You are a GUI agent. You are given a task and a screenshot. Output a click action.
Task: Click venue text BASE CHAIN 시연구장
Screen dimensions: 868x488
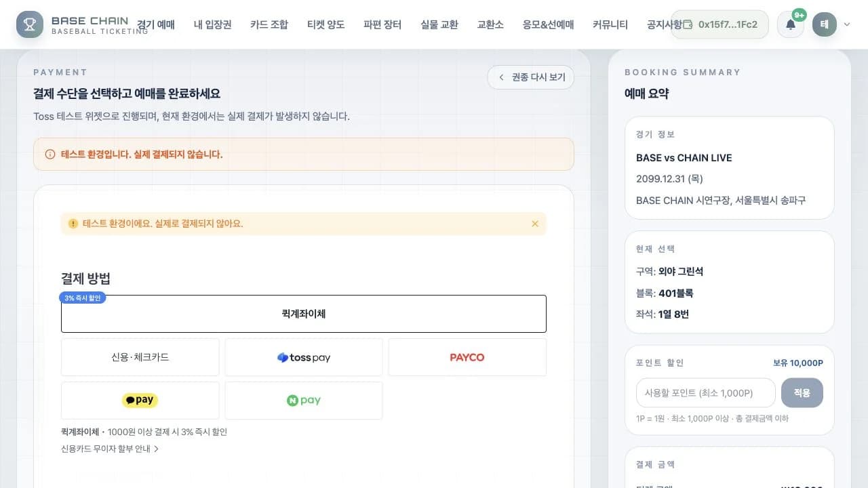(x=684, y=201)
